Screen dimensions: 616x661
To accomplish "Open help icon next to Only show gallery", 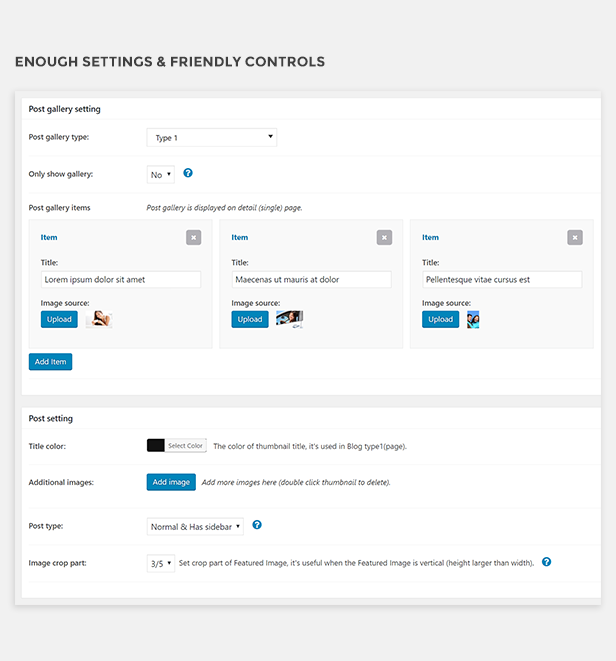I will [x=188, y=173].
